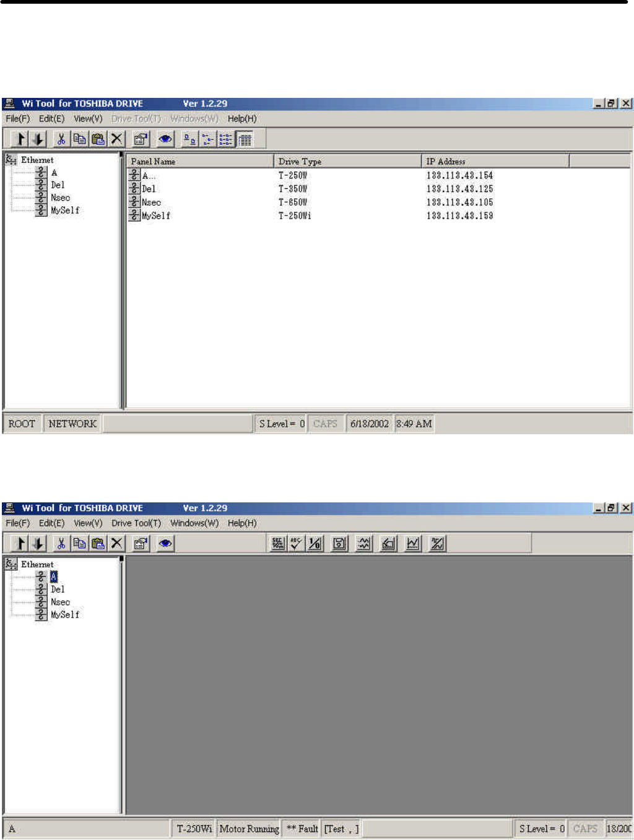634x840 pixels.
Task: Select the list view toolbar icon
Action: click(x=226, y=139)
